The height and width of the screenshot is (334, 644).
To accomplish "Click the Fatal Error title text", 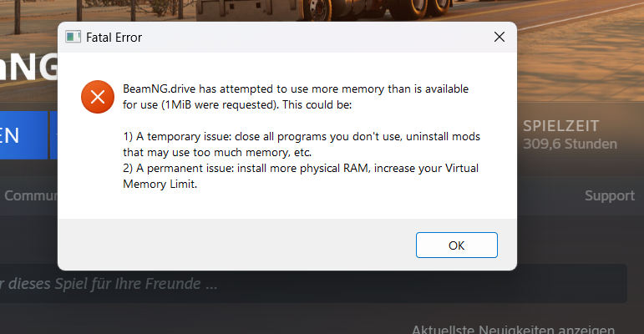I will 114,38.
